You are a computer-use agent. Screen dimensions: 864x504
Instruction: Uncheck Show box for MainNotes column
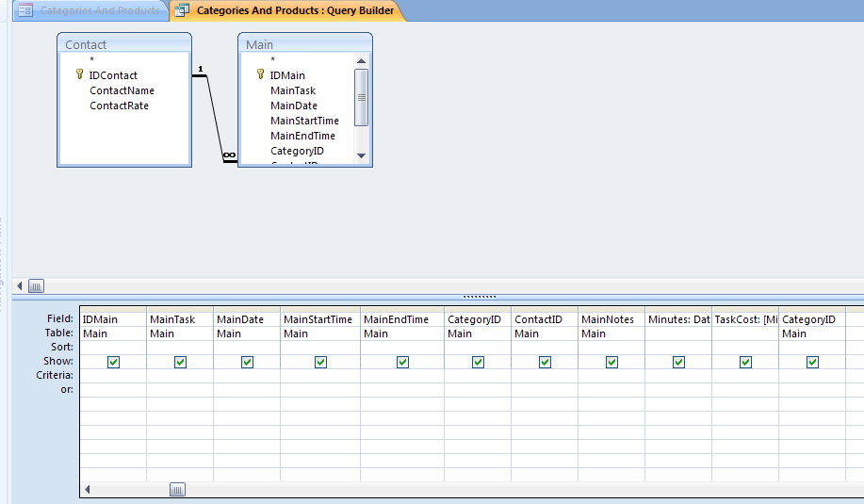tap(611, 362)
